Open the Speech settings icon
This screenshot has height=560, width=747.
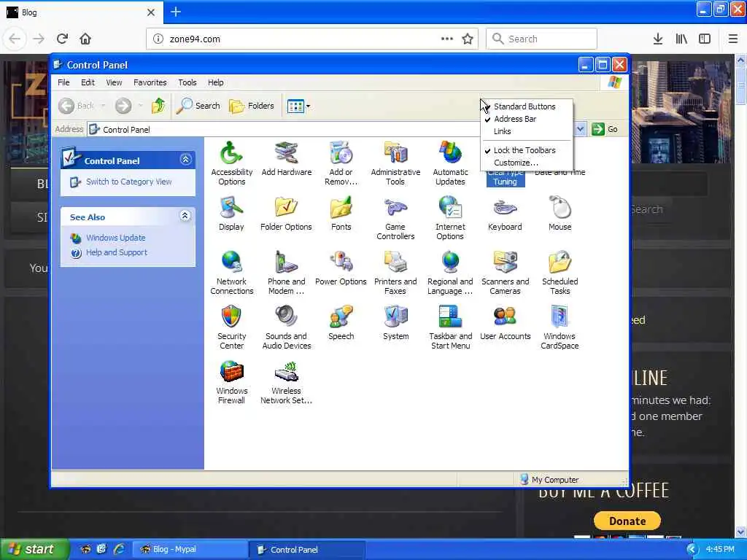coord(341,323)
